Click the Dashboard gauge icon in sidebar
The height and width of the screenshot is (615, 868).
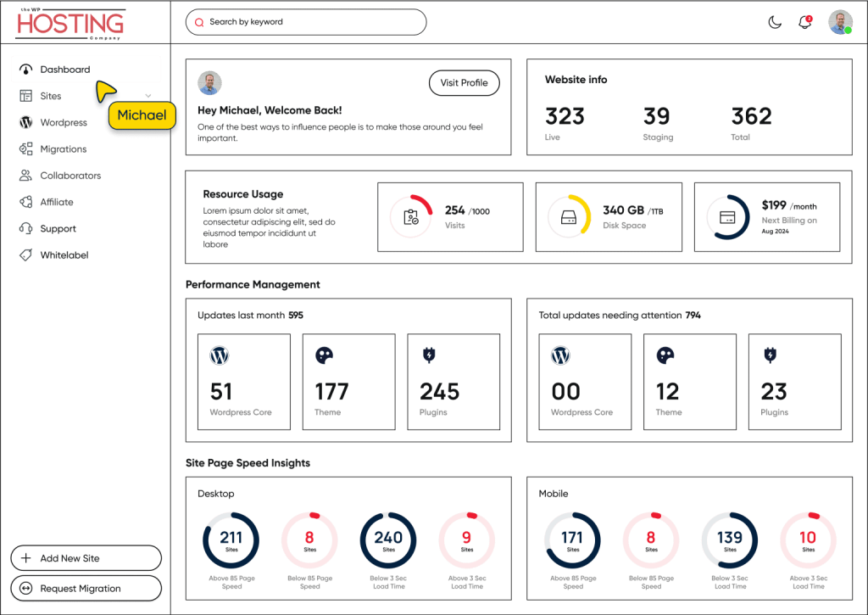point(25,70)
